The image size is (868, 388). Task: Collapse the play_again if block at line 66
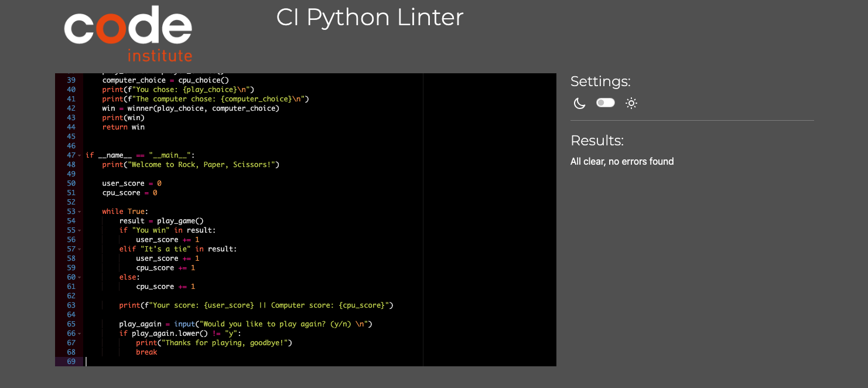click(x=79, y=333)
